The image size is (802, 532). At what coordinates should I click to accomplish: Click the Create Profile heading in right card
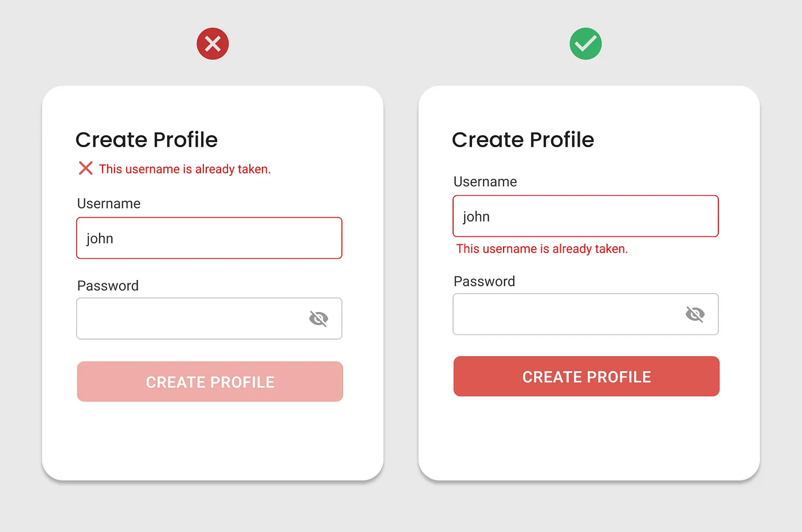point(523,140)
